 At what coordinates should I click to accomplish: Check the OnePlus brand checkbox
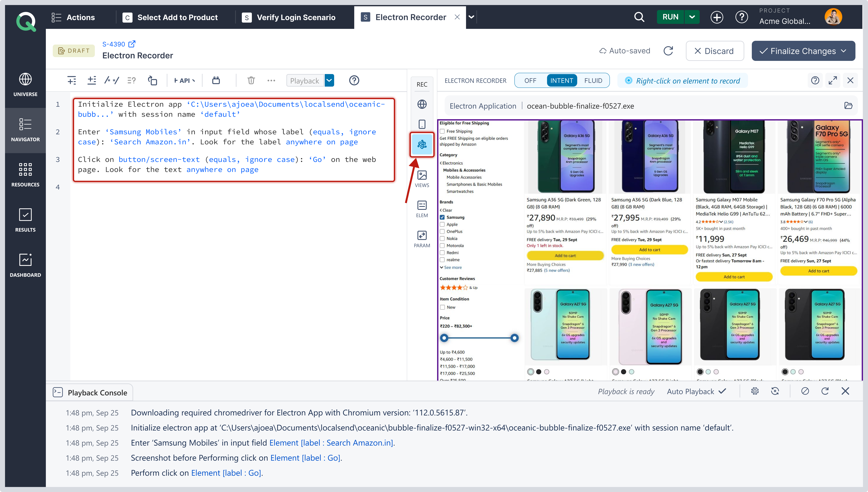coord(442,232)
